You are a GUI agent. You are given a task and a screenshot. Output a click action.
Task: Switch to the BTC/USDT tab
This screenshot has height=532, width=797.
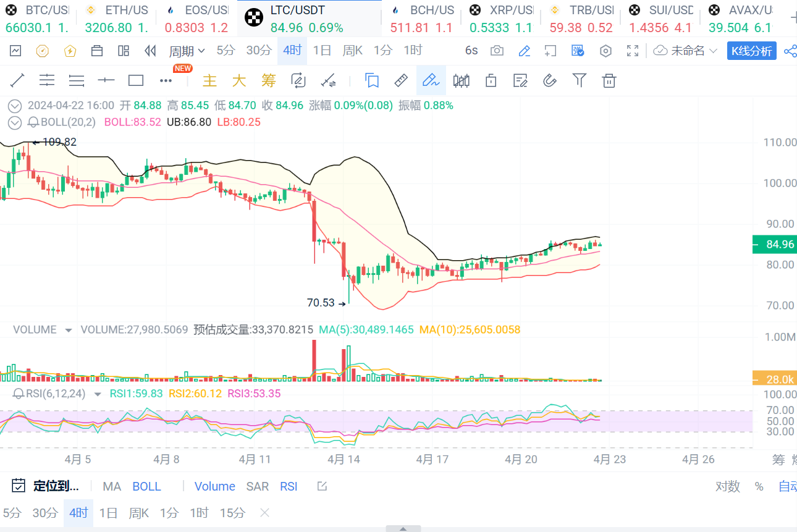point(37,19)
